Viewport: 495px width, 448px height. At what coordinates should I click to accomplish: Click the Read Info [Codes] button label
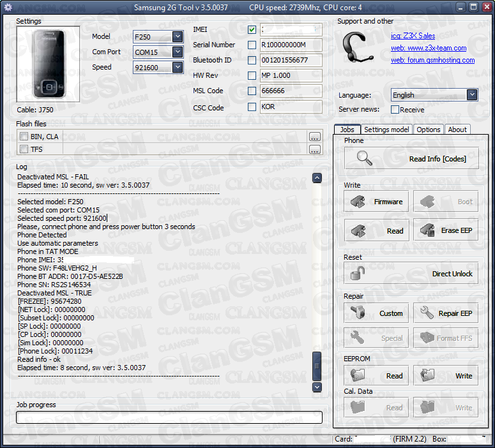tap(438, 159)
